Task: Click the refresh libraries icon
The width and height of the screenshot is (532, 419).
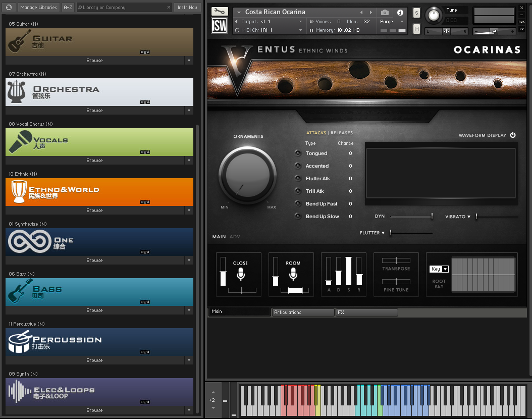Action: tap(9, 7)
